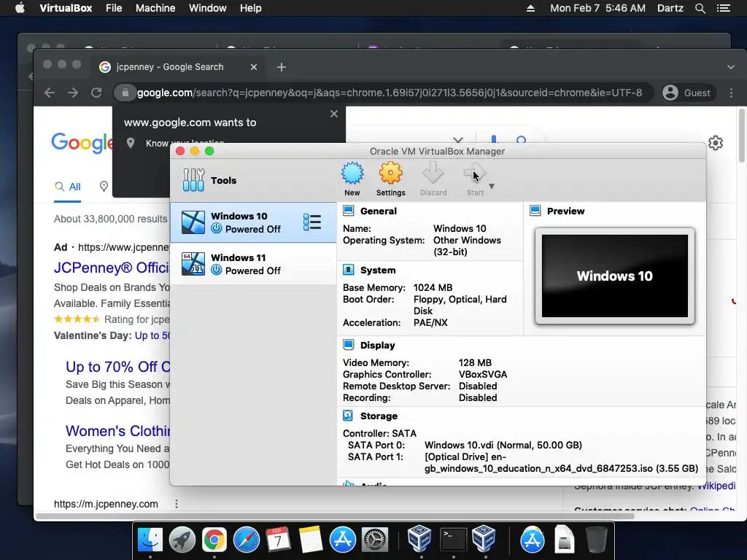This screenshot has width=747, height=560.
Task: Open the Valentine's Day 'Up to 50' link
Action: point(152,335)
